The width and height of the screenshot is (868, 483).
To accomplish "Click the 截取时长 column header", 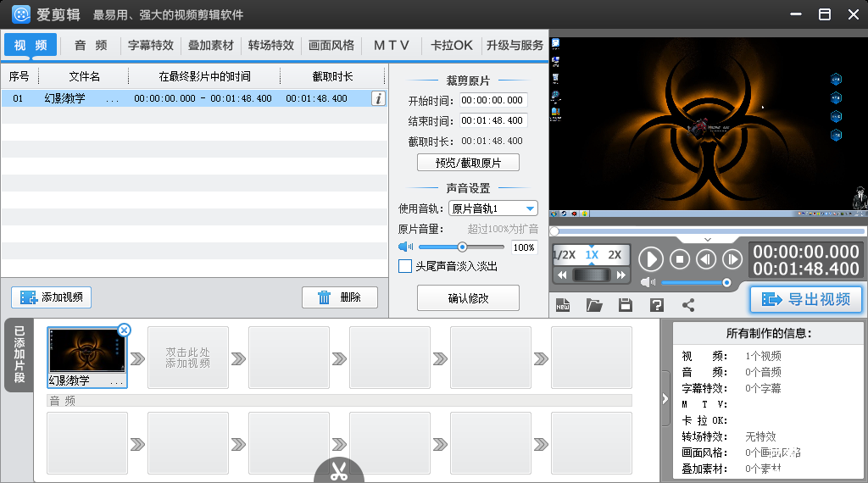I will pyautogui.click(x=332, y=76).
